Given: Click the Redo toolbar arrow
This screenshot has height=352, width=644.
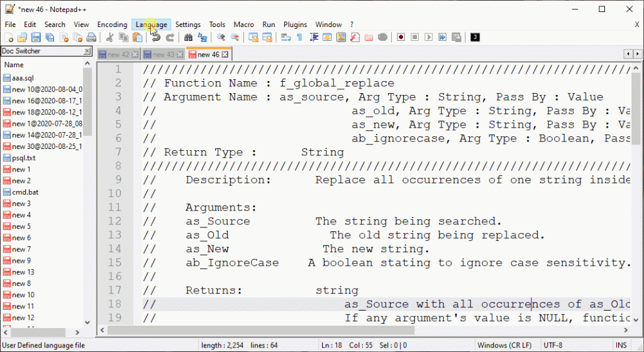Looking at the screenshot, I should 170,37.
